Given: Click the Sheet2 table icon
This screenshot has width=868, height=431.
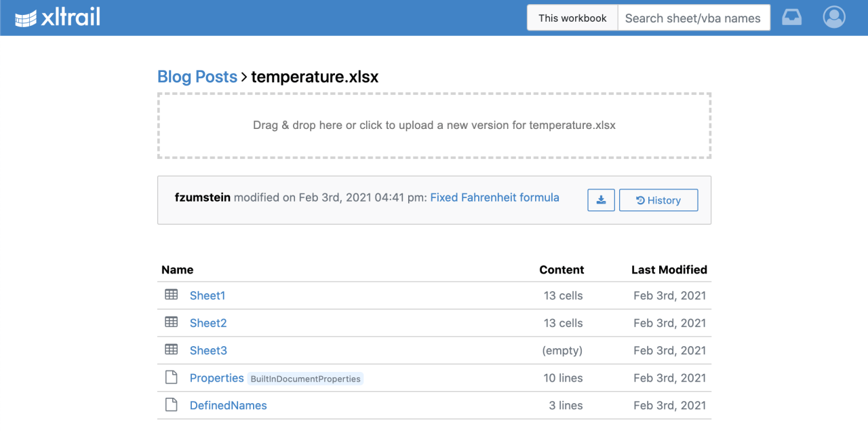Looking at the screenshot, I should pos(172,322).
